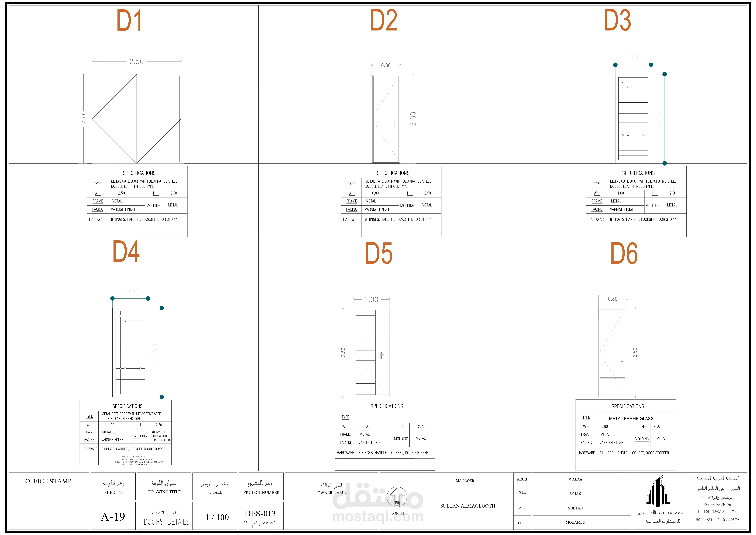Image resolution: width=756 pixels, height=535 pixels.
Task: Click the DOORS DETAILS drawing title
Action: pos(167,522)
